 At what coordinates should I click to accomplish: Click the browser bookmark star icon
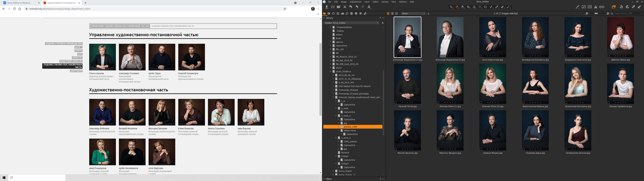tap(285, 9)
